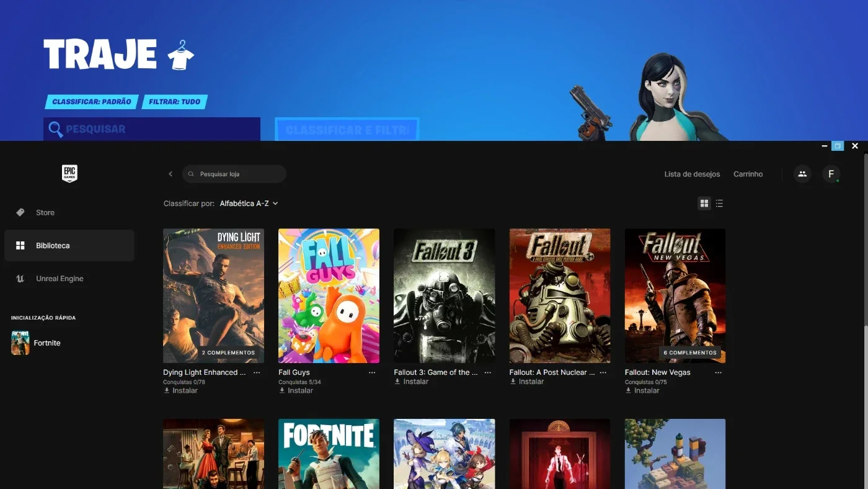Screen dimensions: 868x489
Task: Open the red elevator game cover
Action: pyautogui.click(x=560, y=454)
